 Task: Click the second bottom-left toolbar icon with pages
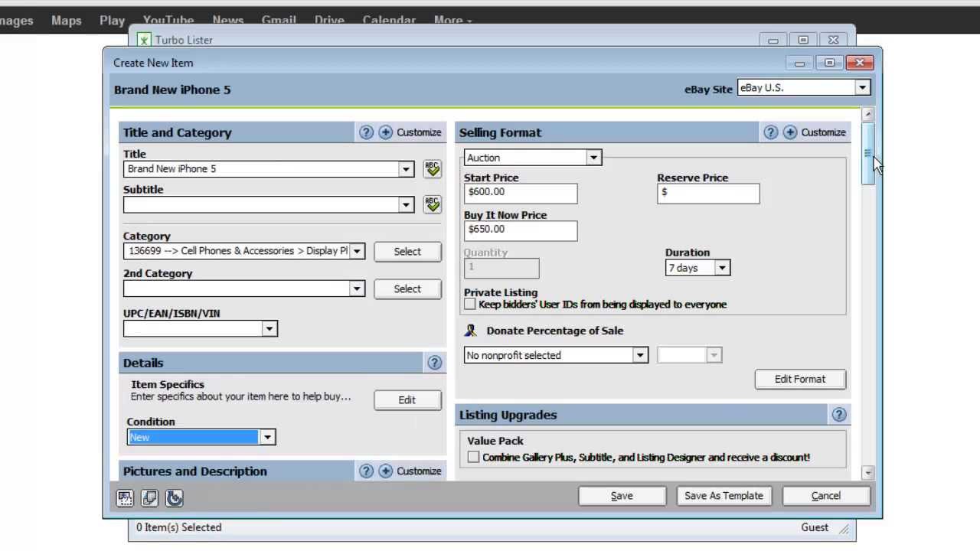[x=149, y=498]
